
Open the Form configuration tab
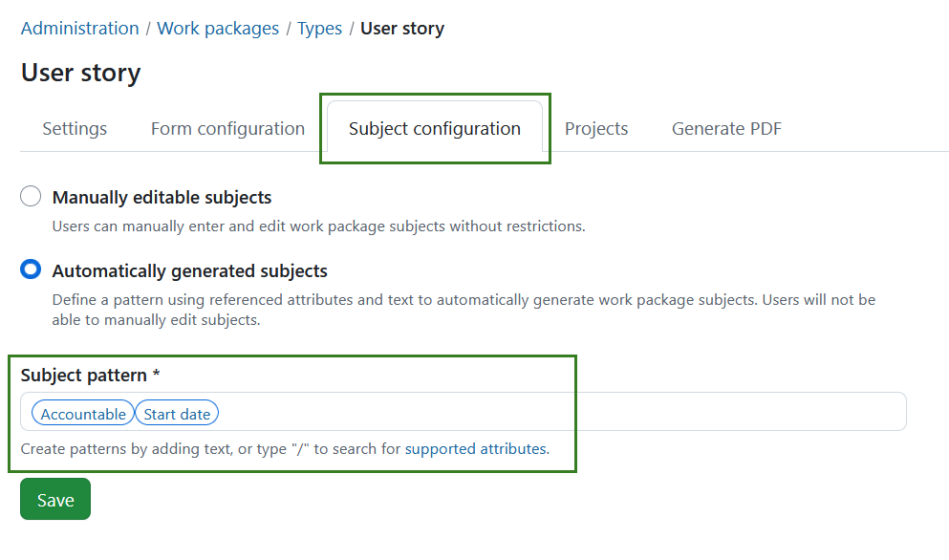coord(226,128)
